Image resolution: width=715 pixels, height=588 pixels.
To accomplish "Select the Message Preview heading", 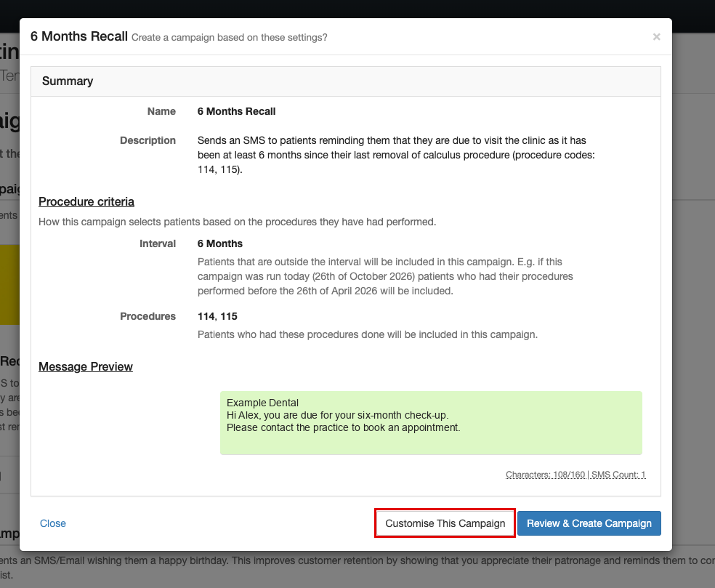I will (x=86, y=367).
